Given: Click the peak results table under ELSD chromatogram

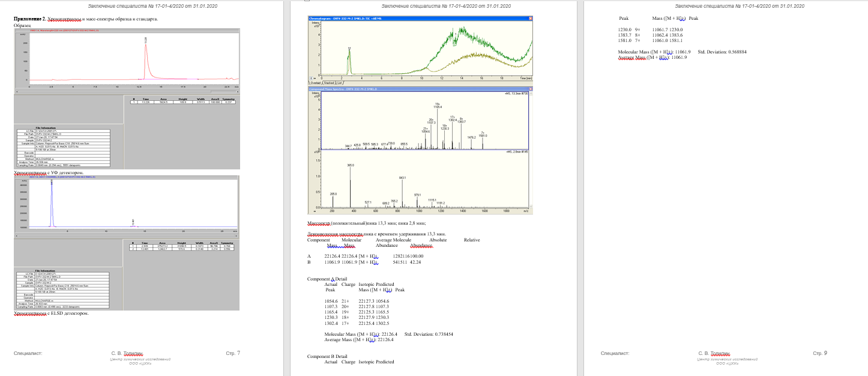Looking at the screenshot, I should click(182, 247).
